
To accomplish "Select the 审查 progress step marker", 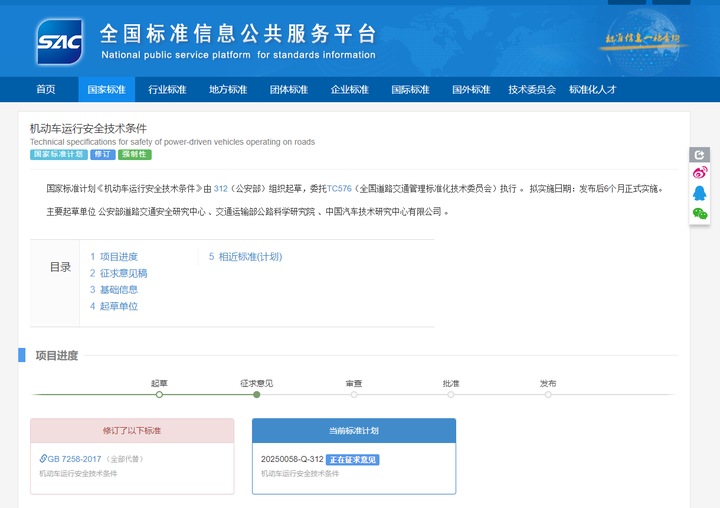I will click(354, 395).
